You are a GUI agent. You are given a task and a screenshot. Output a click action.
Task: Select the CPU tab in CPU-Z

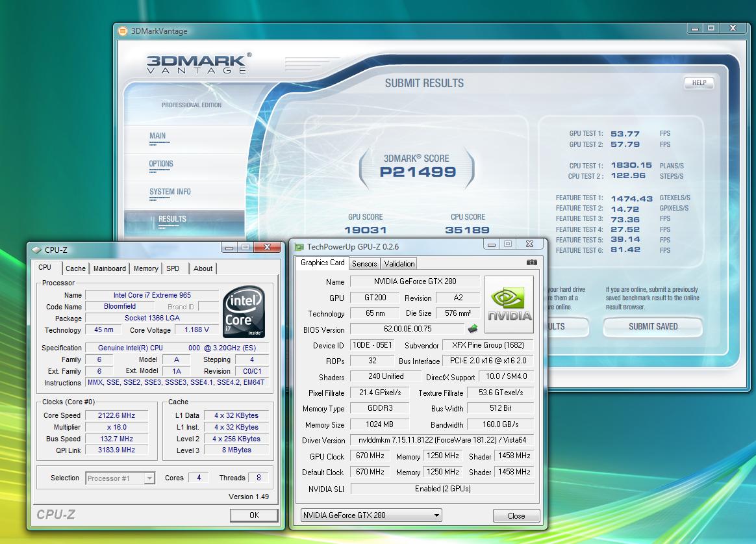(x=45, y=267)
